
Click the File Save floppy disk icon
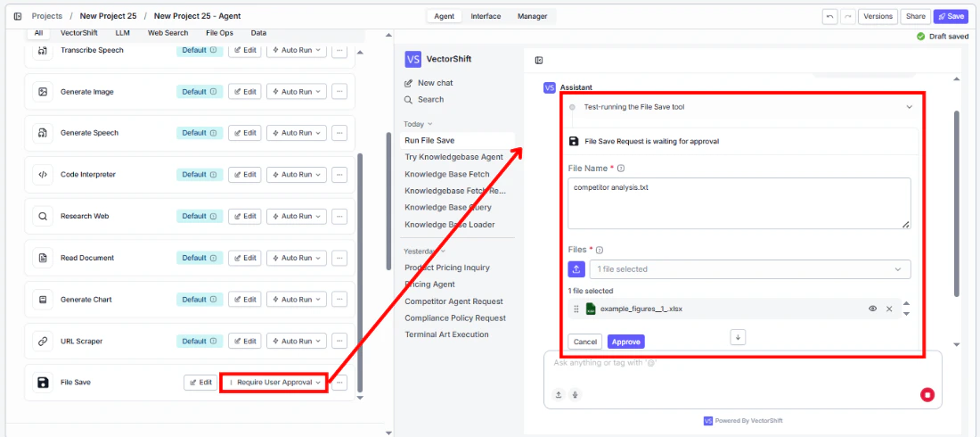coord(43,383)
